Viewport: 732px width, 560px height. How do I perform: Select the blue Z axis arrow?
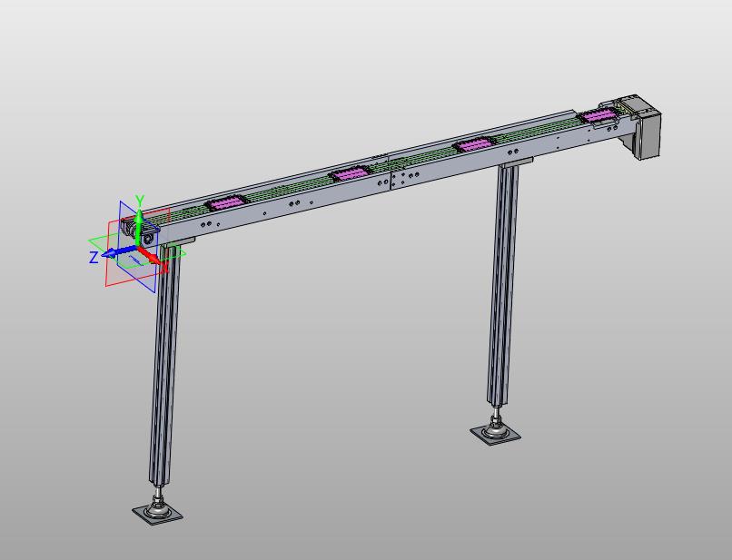[x=119, y=252]
